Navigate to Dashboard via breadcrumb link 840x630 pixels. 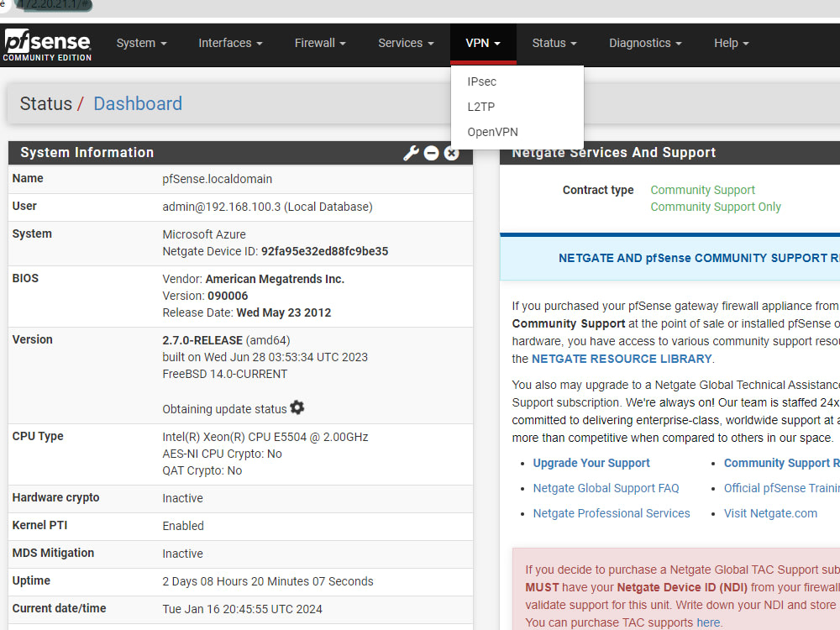(138, 103)
